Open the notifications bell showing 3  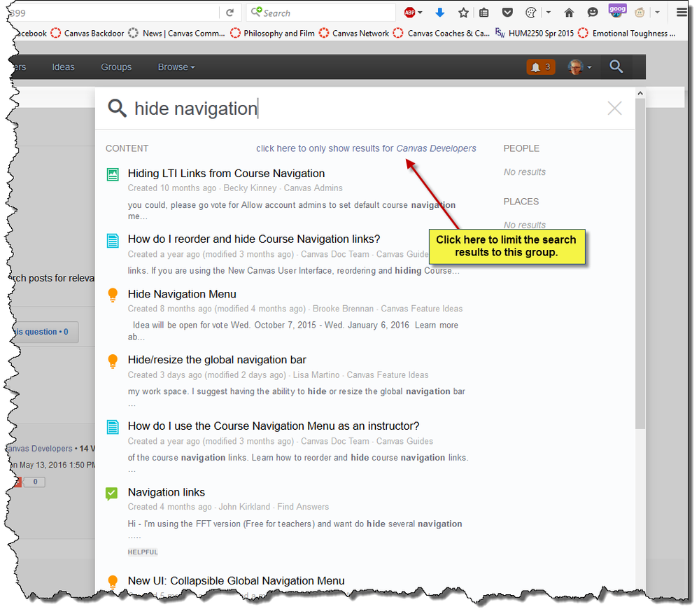pyautogui.click(x=541, y=67)
